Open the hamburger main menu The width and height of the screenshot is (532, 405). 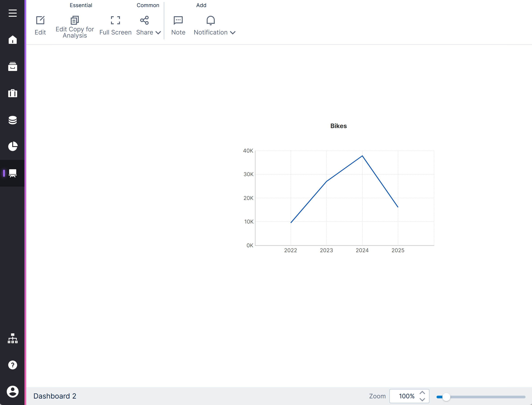[12, 13]
